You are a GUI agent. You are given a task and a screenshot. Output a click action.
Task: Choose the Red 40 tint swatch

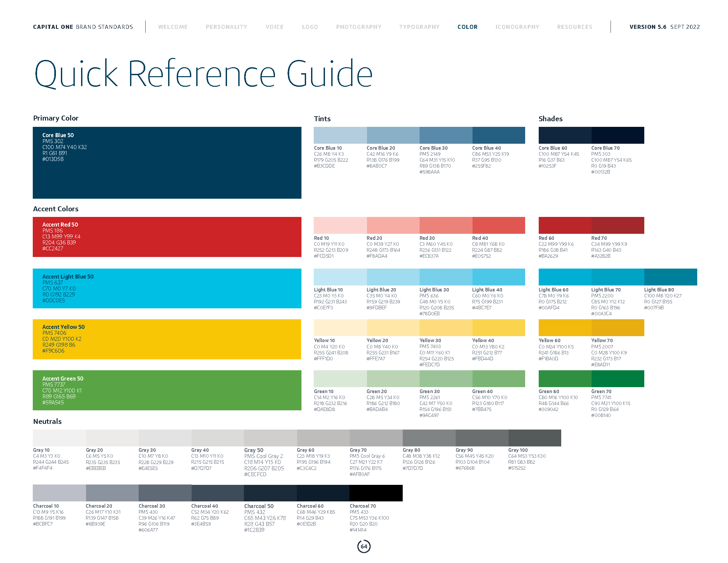(499, 225)
